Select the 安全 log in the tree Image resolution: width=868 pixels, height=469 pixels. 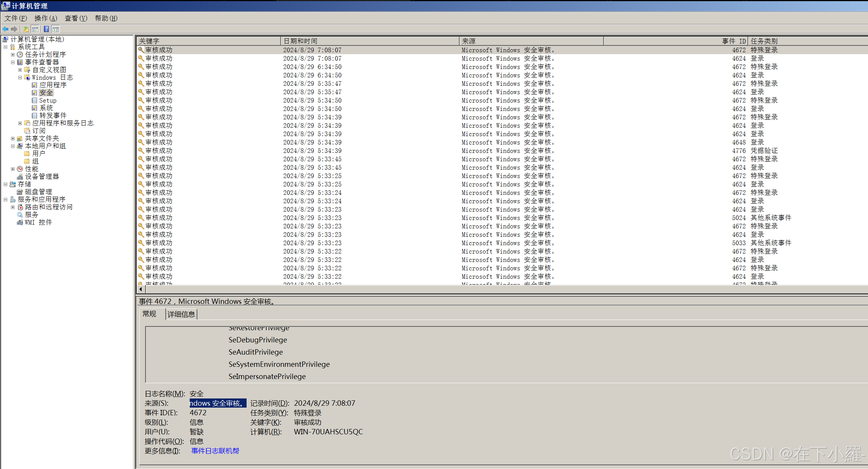[46, 93]
